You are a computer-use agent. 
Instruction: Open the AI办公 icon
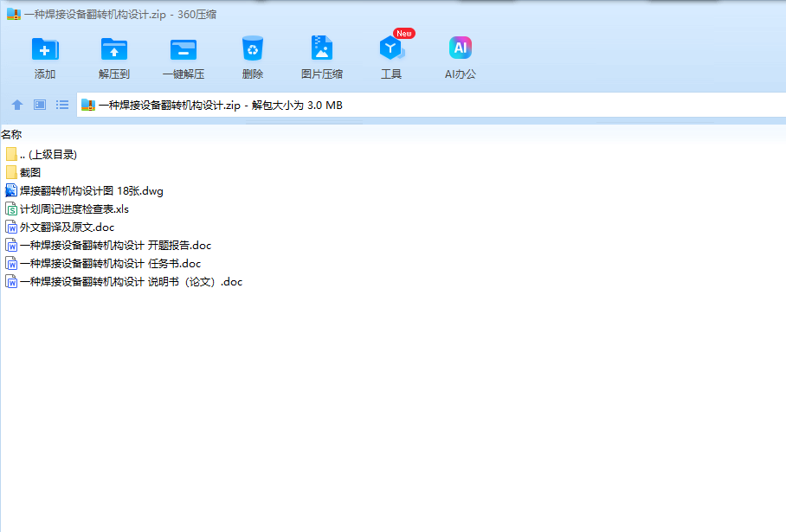[x=461, y=48]
